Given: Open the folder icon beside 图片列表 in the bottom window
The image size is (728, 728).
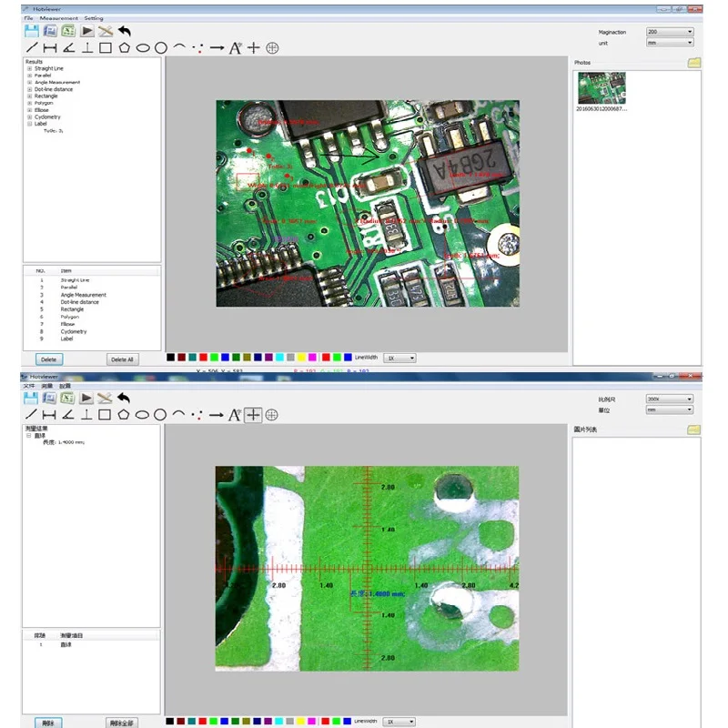Looking at the screenshot, I should (693, 430).
